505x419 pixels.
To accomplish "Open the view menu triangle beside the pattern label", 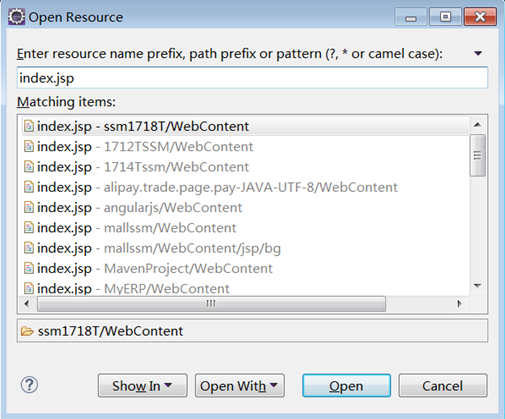I will [x=478, y=53].
